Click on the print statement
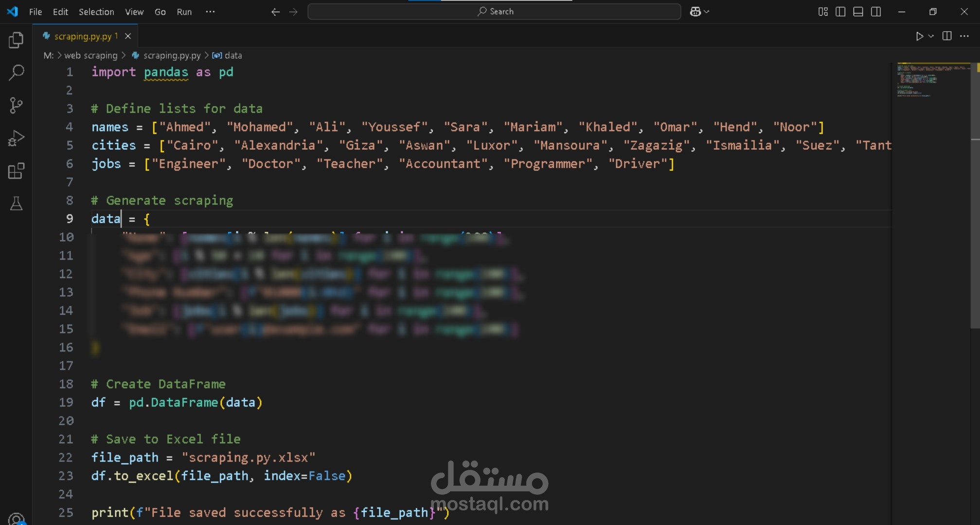This screenshot has height=525, width=980. pyautogui.click(x=270, y=512)
